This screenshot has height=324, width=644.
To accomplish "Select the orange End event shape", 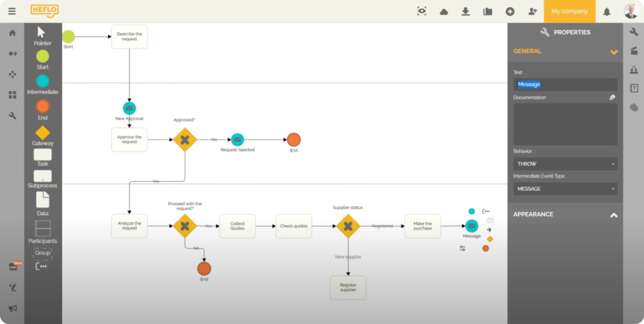I will (x=42, y=106).
